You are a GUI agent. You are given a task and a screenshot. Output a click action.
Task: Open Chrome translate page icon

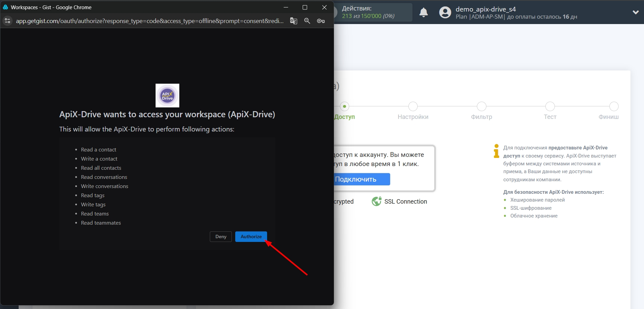[x=294, y=21]
